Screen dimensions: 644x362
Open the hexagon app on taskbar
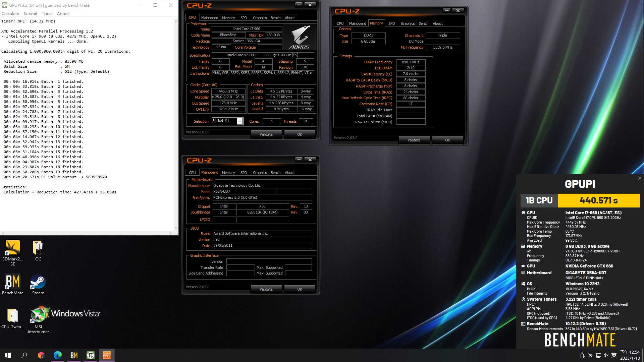click(41, 355)
